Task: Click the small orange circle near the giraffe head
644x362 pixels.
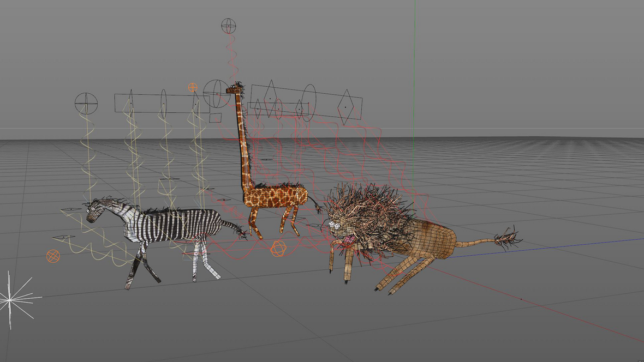Action: click(193, 87)
